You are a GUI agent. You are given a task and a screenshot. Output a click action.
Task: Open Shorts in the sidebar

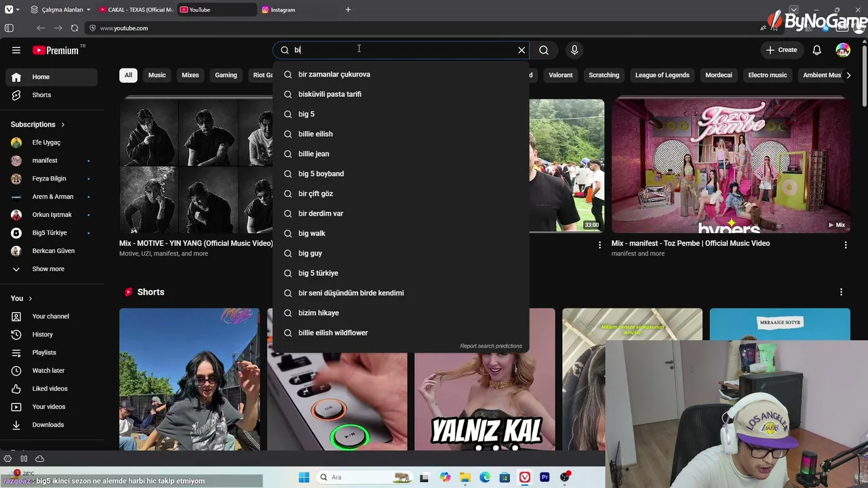click(52, 95)
